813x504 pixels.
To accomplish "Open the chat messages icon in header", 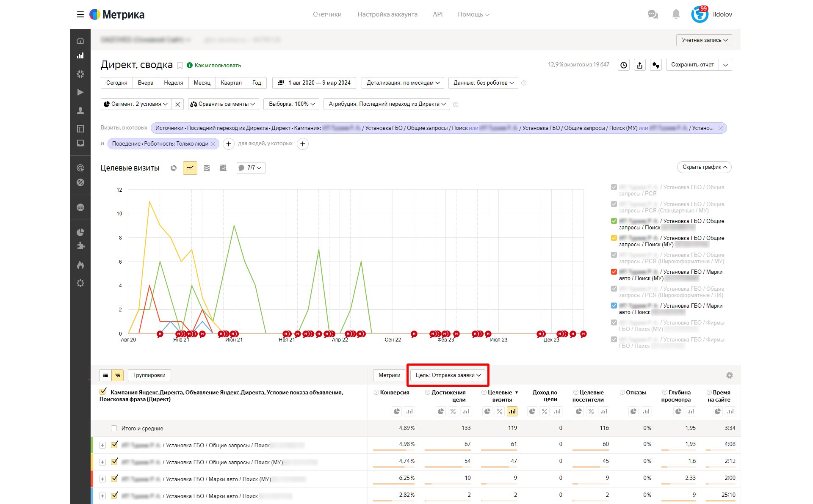I will click(x=653, y=14).
